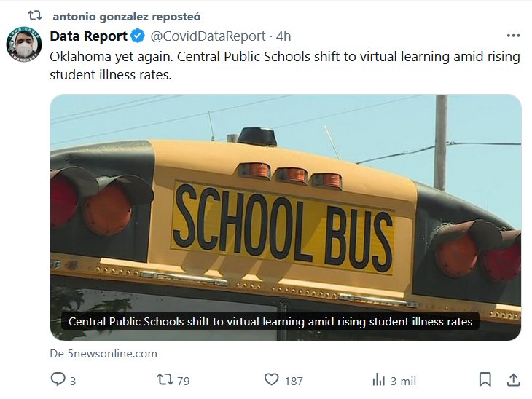Click the Data Report masked profile avatar
The height and width of the screenshot is (399, 532).
pos(24,45)
